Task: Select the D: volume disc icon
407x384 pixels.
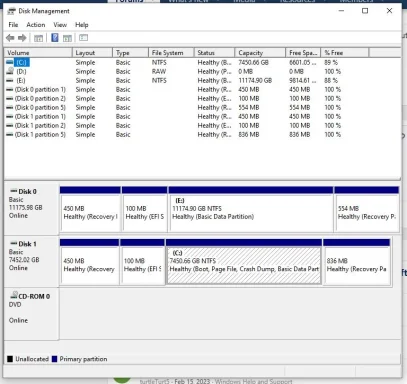Action: click(x=10, y=71)
